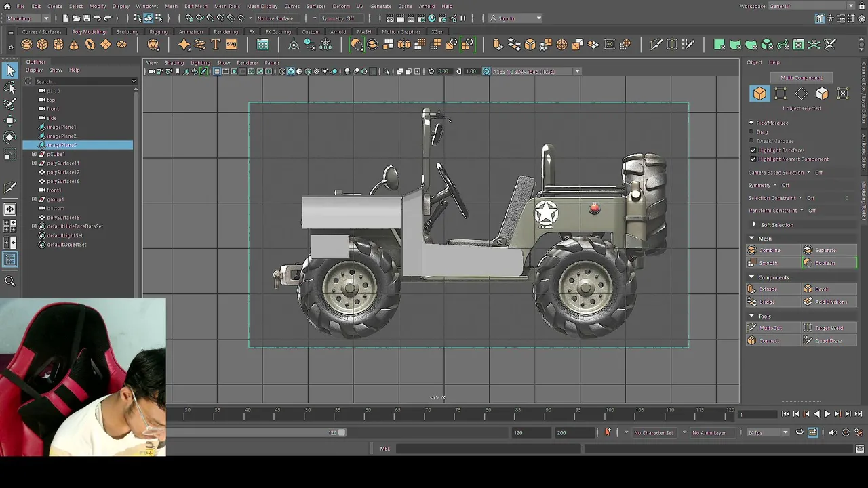Expand the pCube1 node in Outliner
Screen dimensions: 868x488
[34, 154]
